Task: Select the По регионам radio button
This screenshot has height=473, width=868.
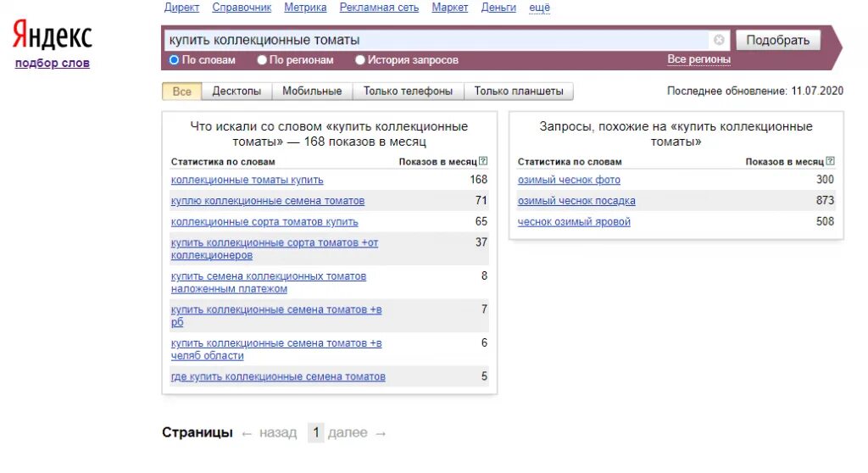Action: tap(262, 60)
